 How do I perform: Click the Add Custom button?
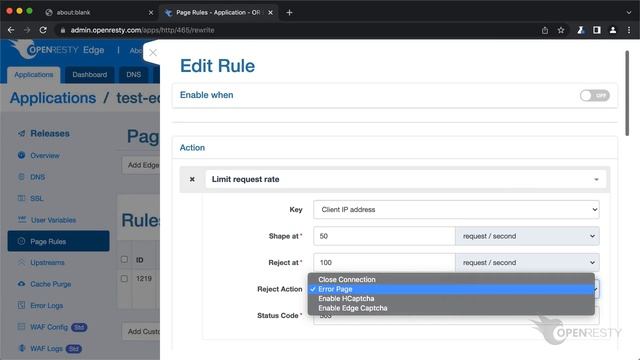click(141, 331)
